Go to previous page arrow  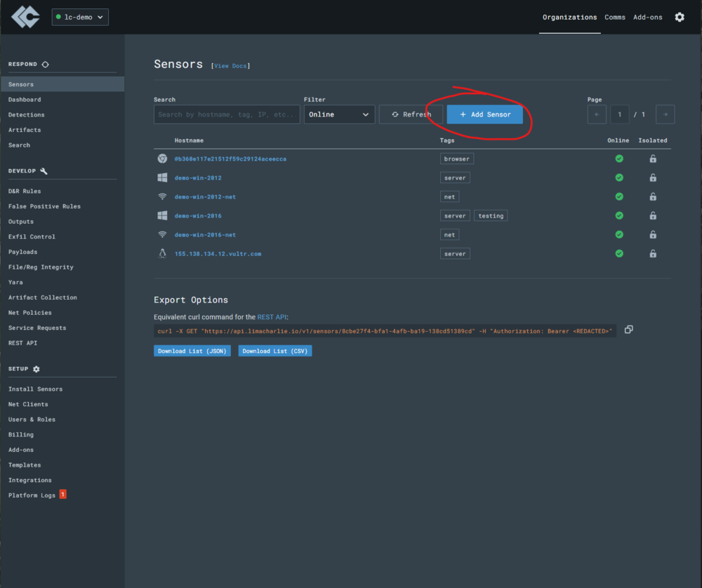click(x=597, y=114)
